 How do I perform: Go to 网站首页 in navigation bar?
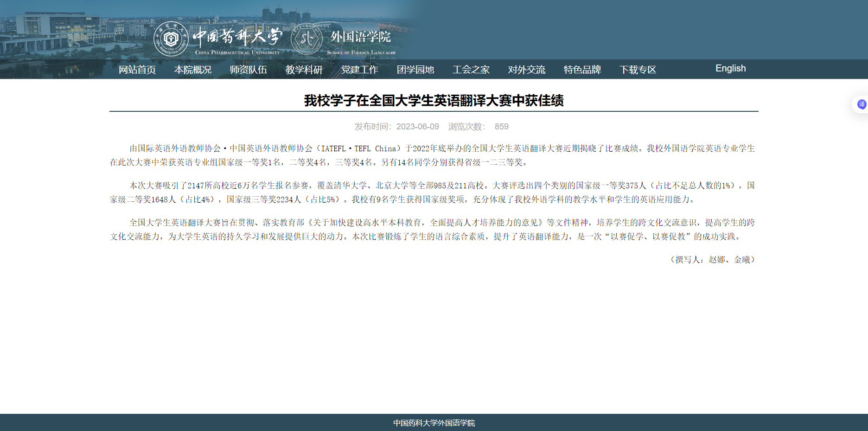(x=137, y=70)
